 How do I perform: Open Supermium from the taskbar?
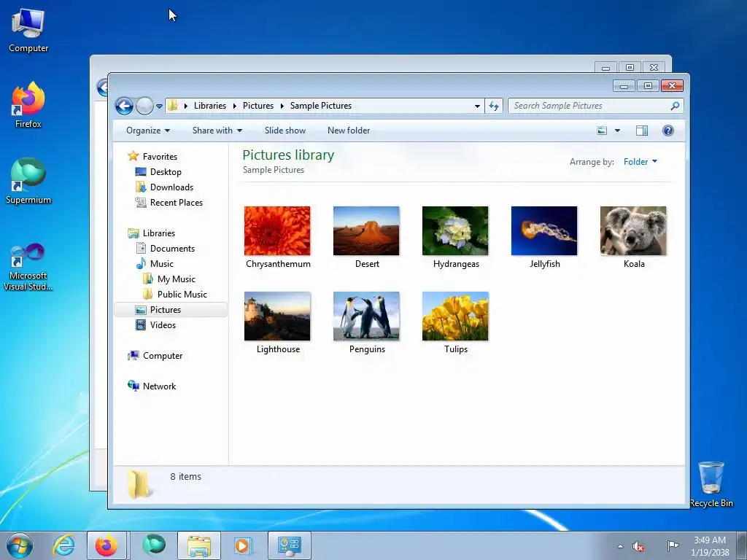(154, 545)
